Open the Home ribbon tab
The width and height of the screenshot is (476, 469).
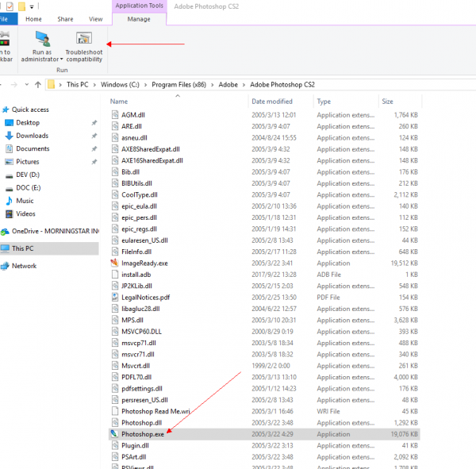(33, 19)
